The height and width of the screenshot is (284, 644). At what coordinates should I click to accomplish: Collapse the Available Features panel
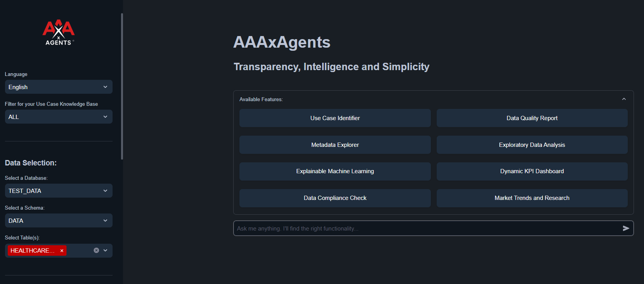coord(624,99)
